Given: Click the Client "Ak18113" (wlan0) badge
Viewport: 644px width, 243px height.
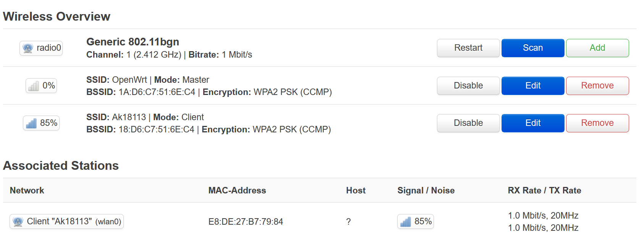Looking at the screenshot, I should click(x=66, y=222).
